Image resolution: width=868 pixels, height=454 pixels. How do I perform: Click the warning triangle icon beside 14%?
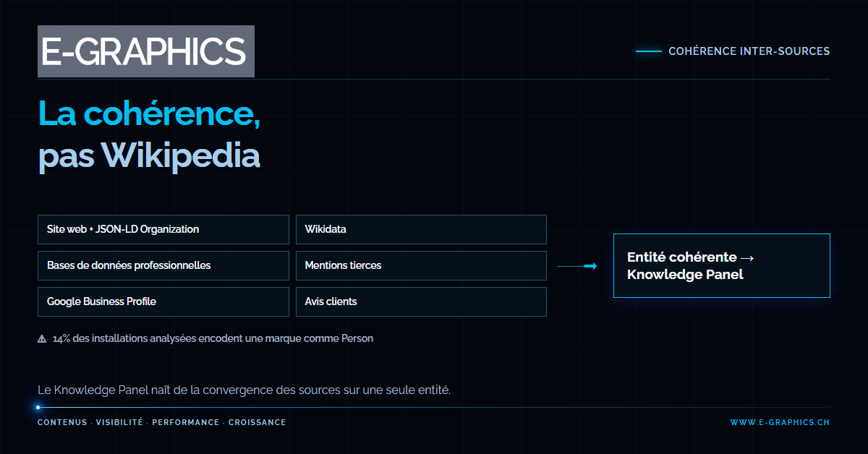click(42, 338)
